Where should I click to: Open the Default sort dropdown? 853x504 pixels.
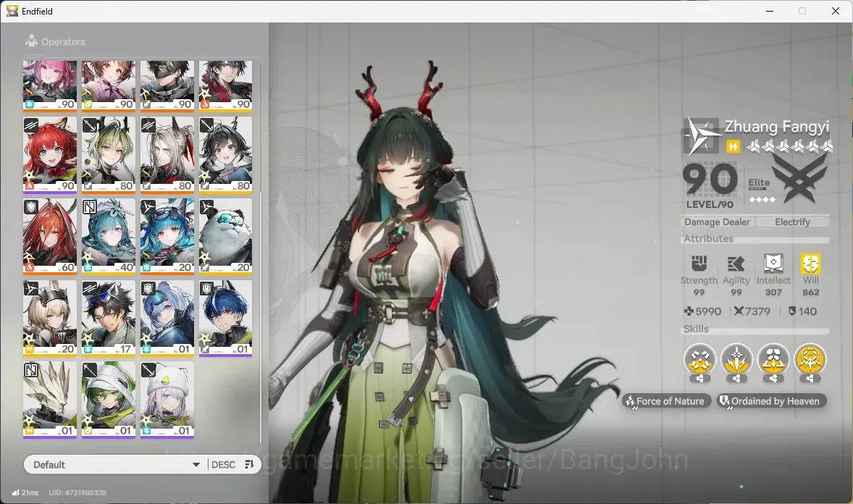[115, 464]
